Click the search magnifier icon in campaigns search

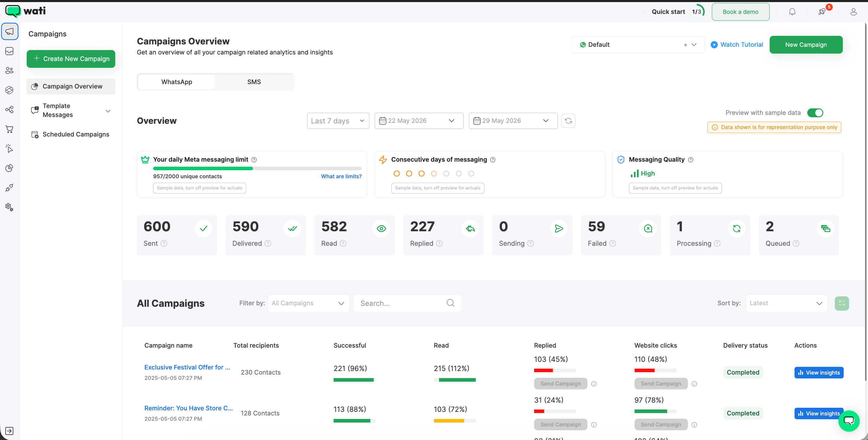(450, 303)
